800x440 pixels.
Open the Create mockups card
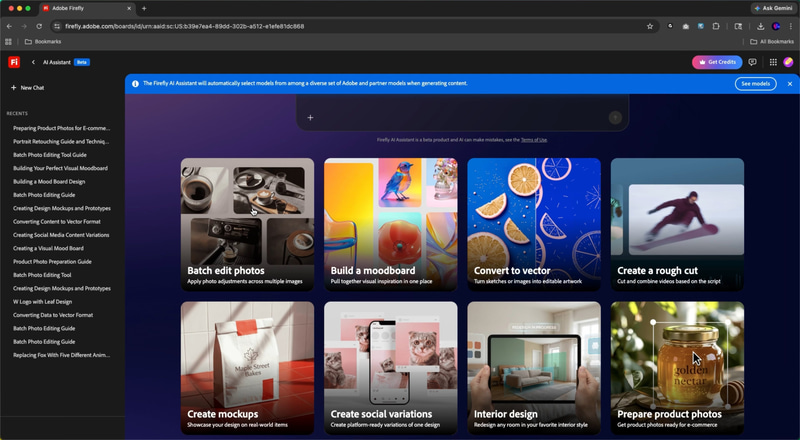coord(247,368)
